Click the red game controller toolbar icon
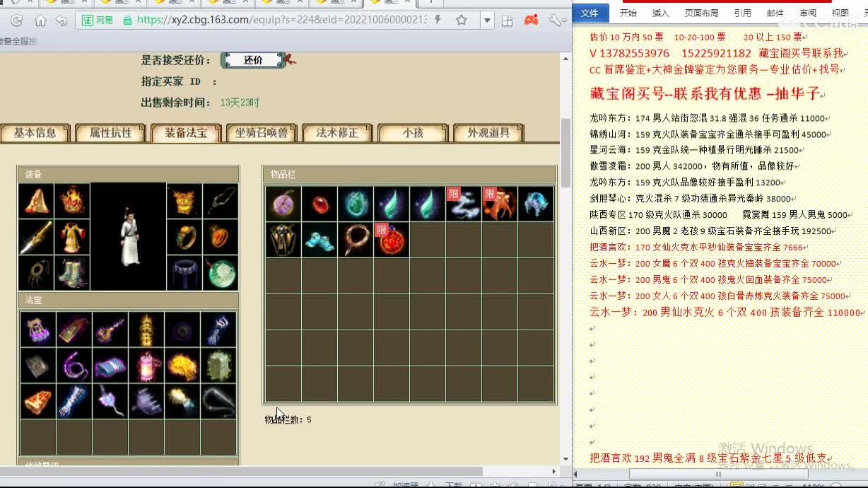The image size is (868, 488). tap(531, 21)
